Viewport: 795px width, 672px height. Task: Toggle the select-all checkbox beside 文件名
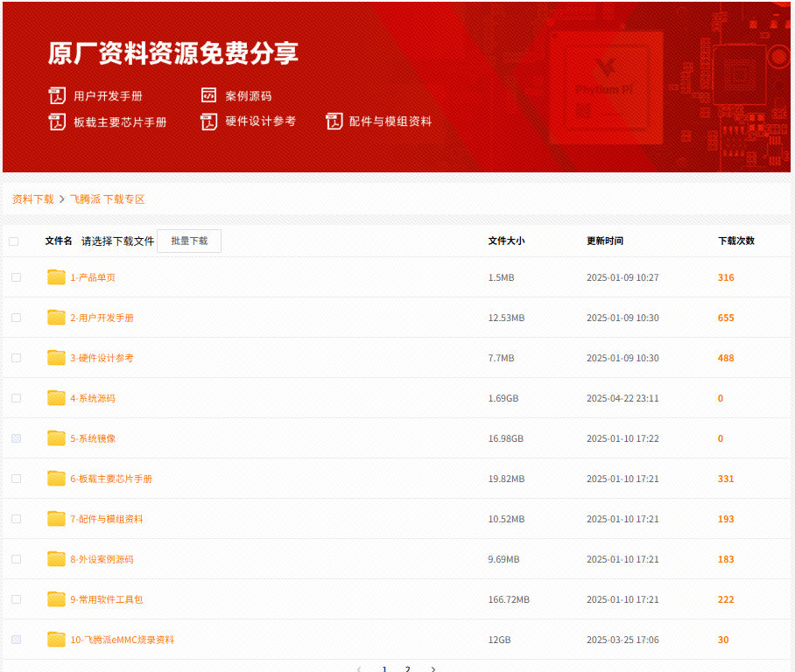click(x=14, y=241)
